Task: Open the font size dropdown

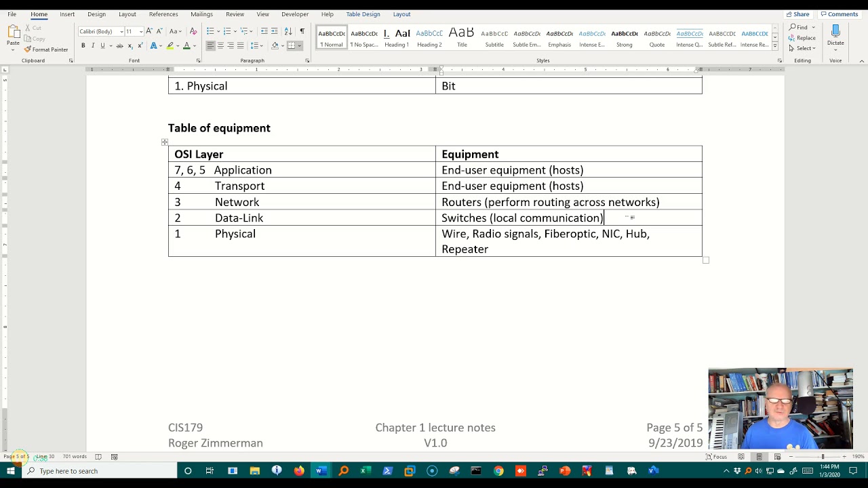Action: (140, 31)
